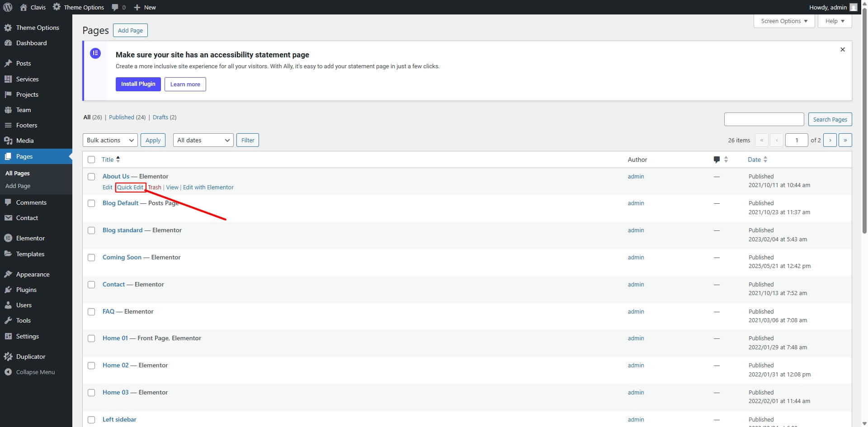Expand the Screen Options panel
Viewport: 868px width, 427px height.
coord(784,21)
